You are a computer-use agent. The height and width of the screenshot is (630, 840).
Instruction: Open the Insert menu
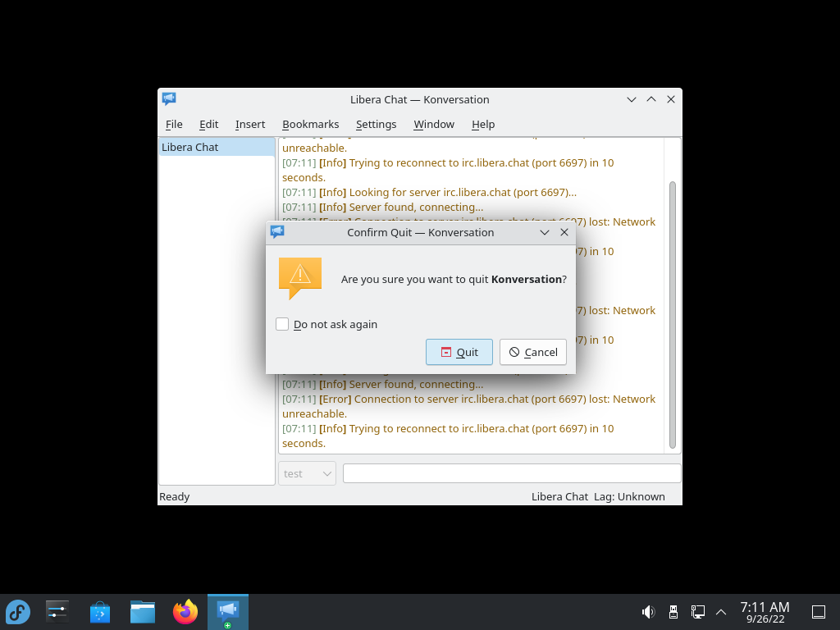tap(250, 125)
